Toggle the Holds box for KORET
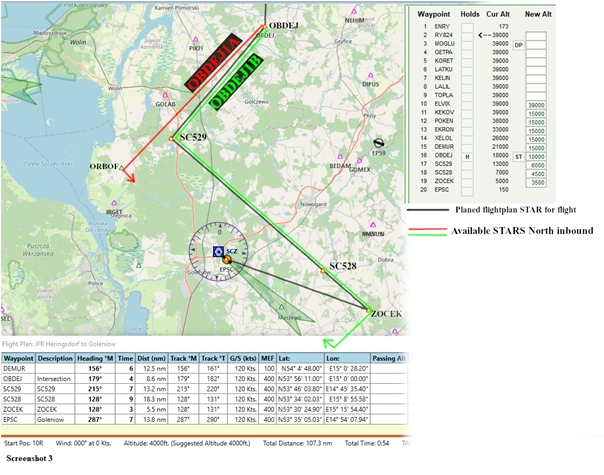 coord(467,61)
